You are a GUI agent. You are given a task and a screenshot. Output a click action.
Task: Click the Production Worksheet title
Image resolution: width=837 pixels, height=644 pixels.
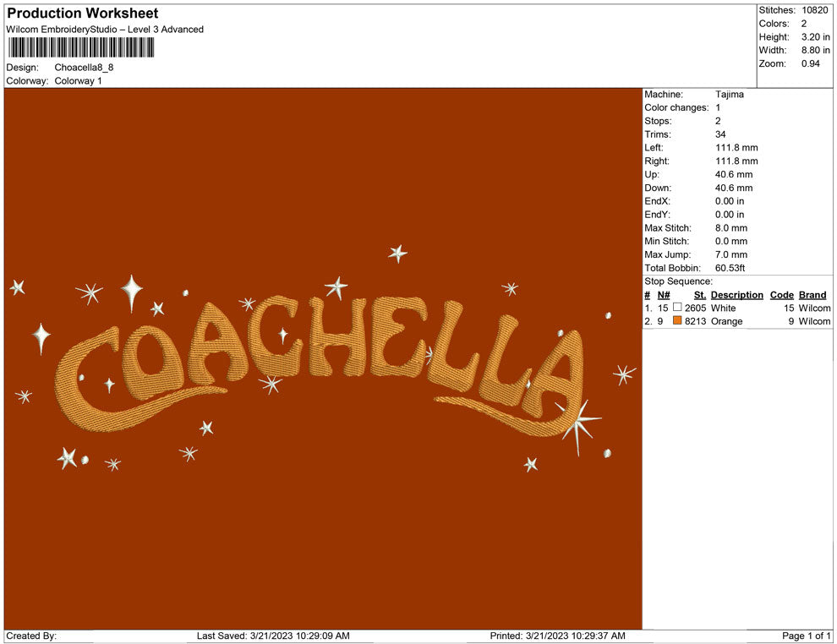[x=83, y=14]
